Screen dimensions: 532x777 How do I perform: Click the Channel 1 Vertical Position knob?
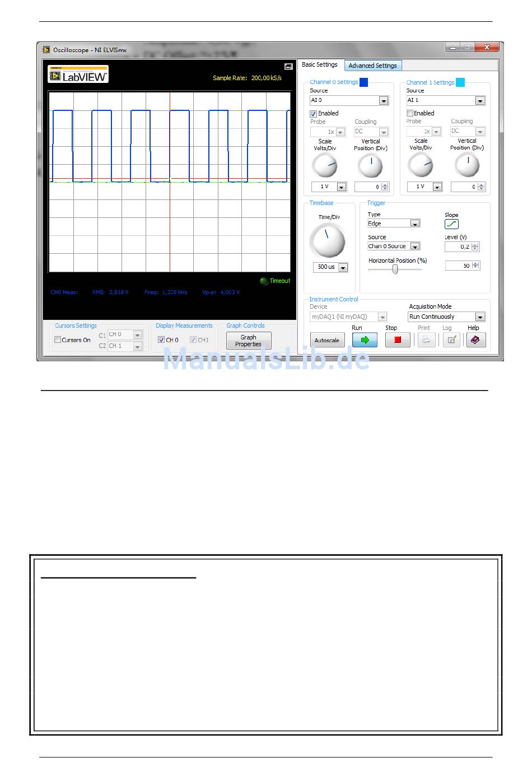point(467,166)
